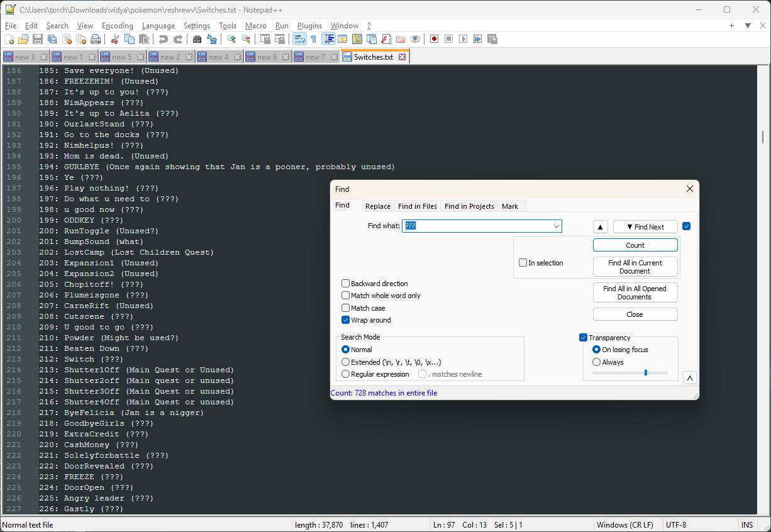
Task: Click the Copy toolbar icon
Action: point(130,39)
